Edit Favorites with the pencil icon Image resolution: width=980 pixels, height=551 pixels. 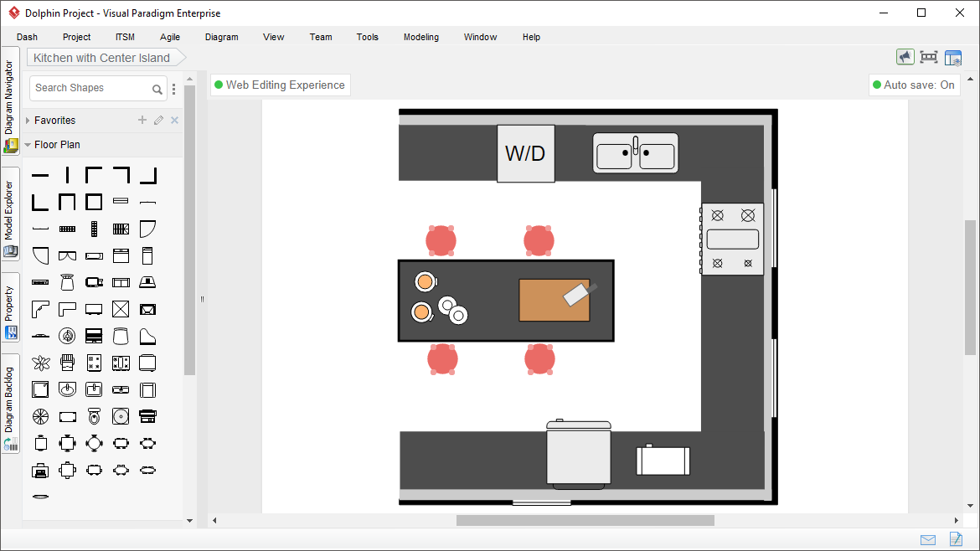point(159,120)
